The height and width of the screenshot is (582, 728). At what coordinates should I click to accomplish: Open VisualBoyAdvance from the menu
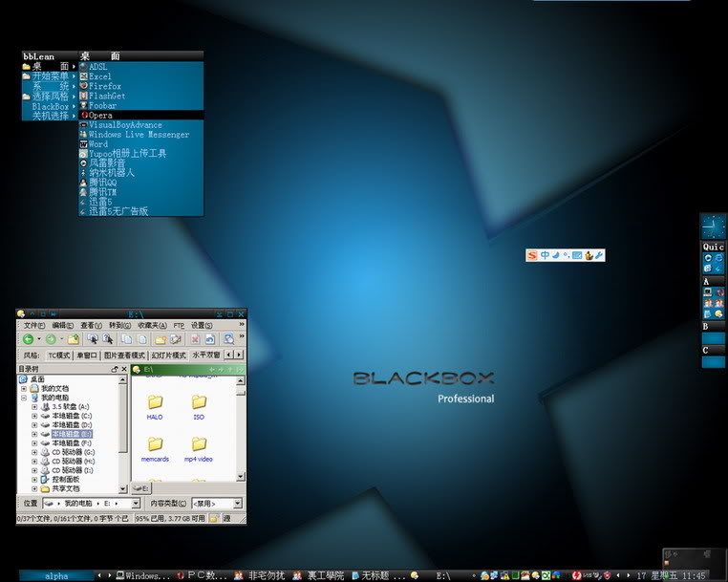[141, 125]
